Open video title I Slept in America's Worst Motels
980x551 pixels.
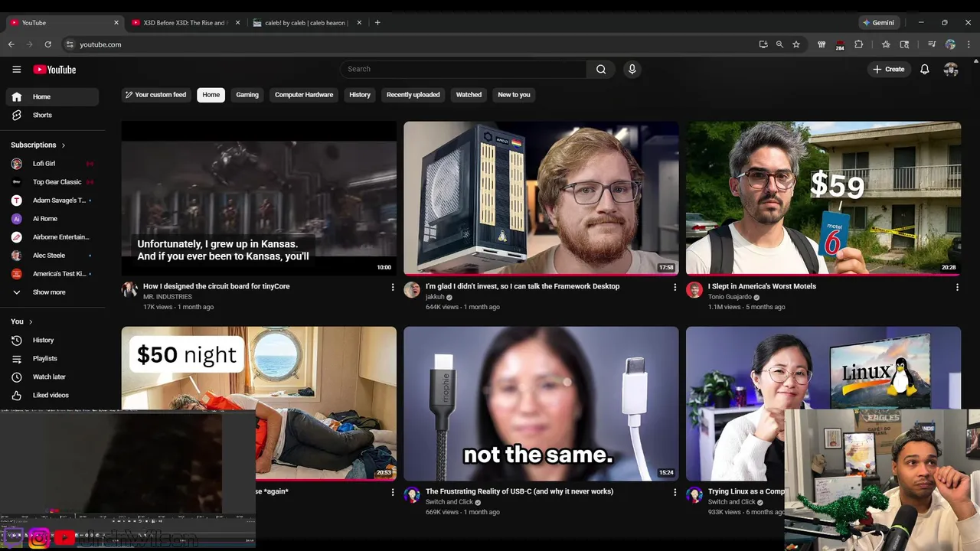762,286
